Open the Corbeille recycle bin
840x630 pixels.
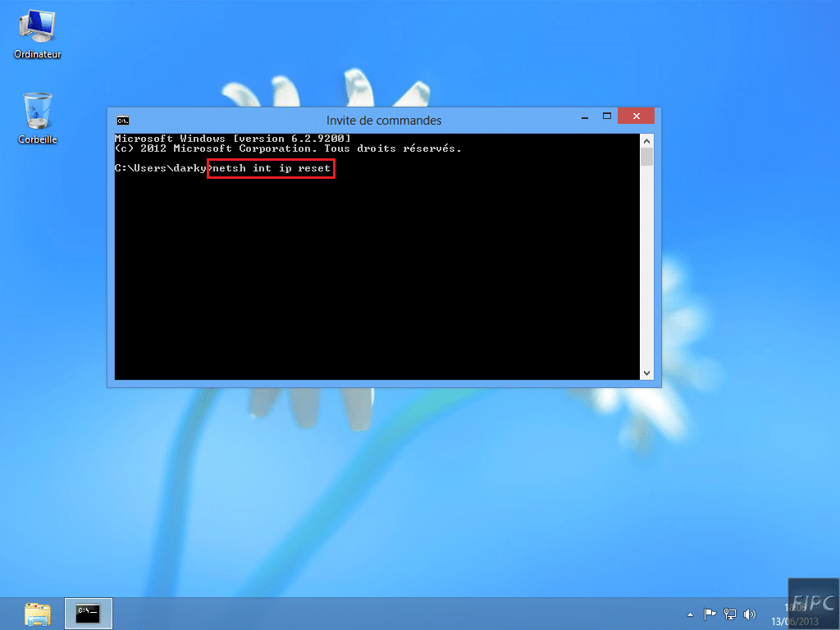(35, 111)
